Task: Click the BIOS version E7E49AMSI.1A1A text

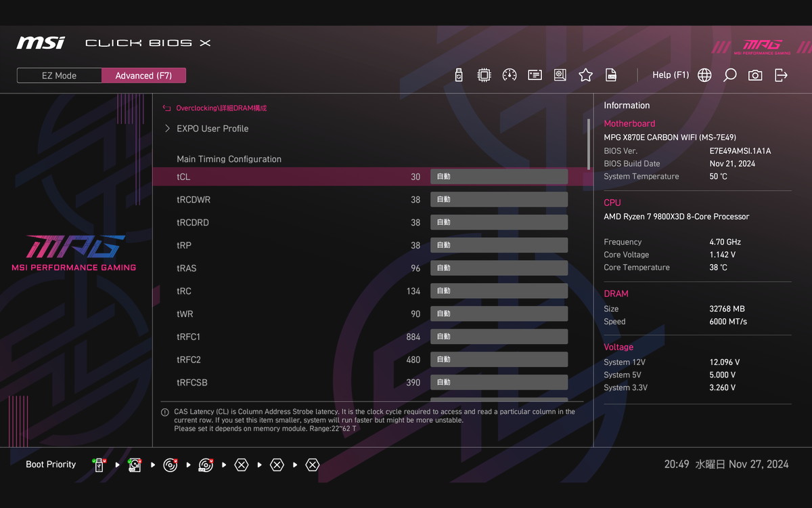Action: point(740,151)
